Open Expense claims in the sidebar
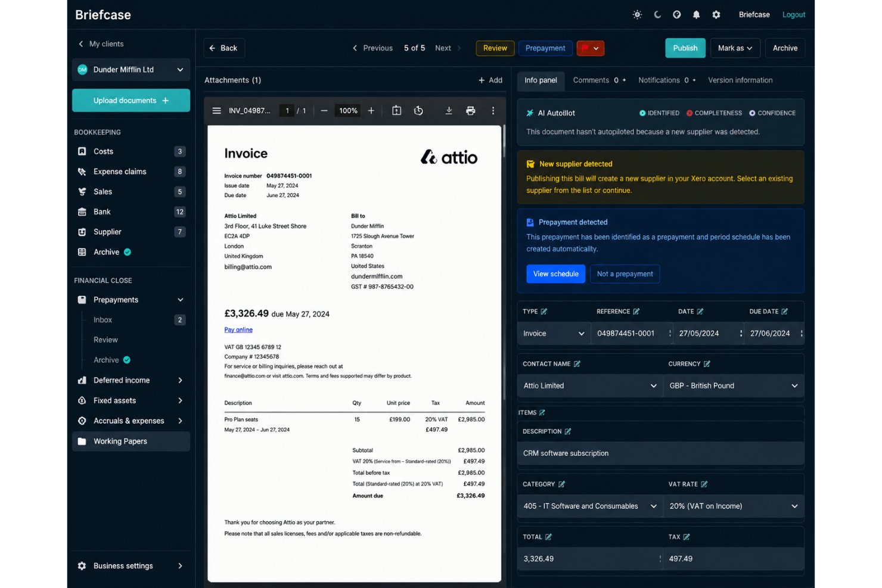This screenshot has height=588, width=882. coord(131,172)
